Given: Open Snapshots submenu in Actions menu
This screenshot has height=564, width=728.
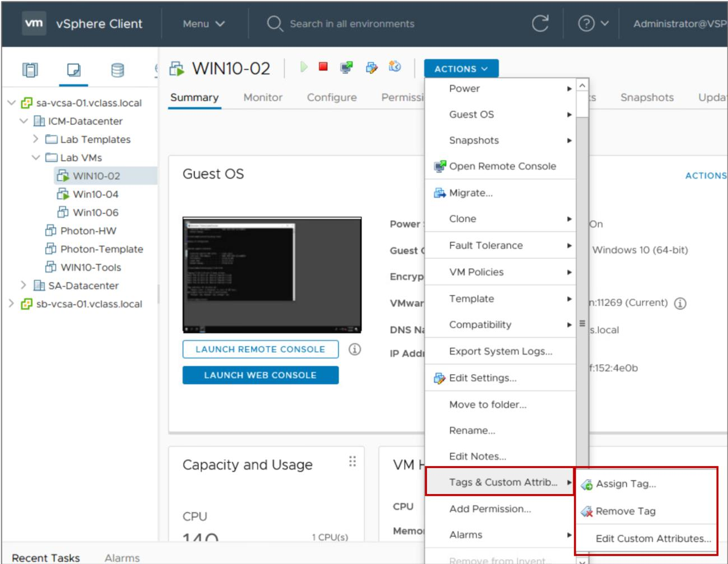Looking at the screenshot, I should click(x=500, y=140).
